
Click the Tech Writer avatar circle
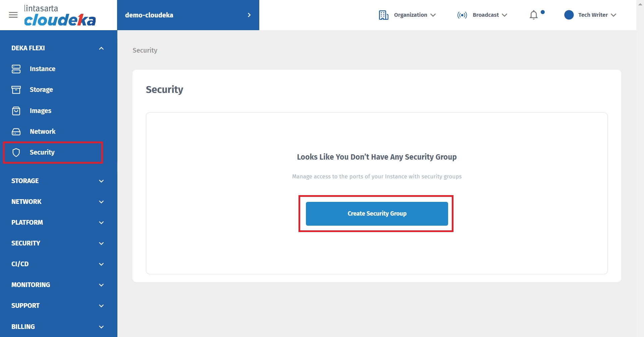(x=569, y=15)
